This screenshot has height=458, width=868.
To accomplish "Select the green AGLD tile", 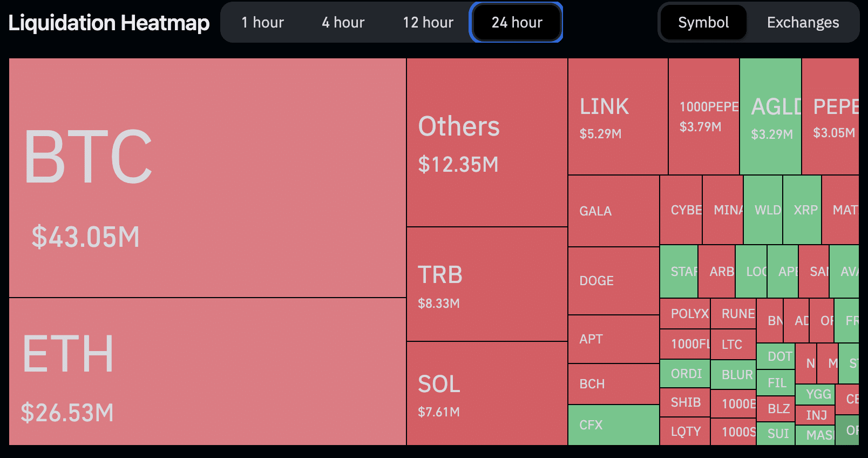I will 770,117.
